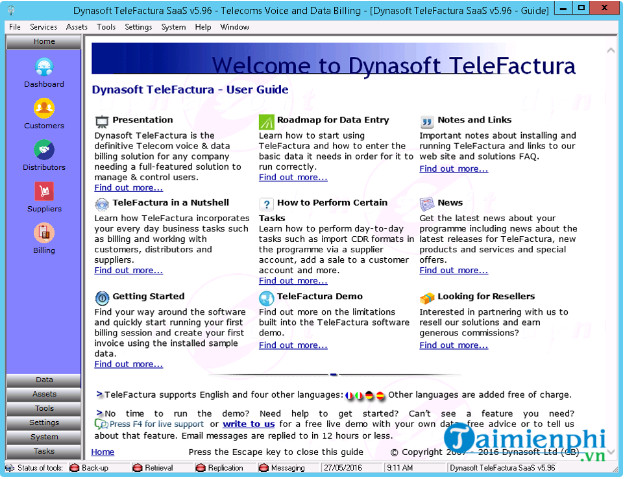Follow Find out more under Roadmap for Data Entry
The image size is (624, 479).
tap(293, 177)
